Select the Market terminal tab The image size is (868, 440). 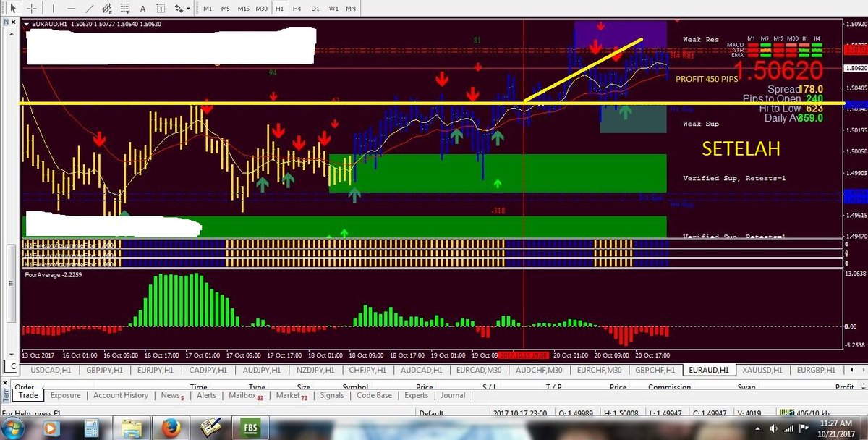[291, 395]
